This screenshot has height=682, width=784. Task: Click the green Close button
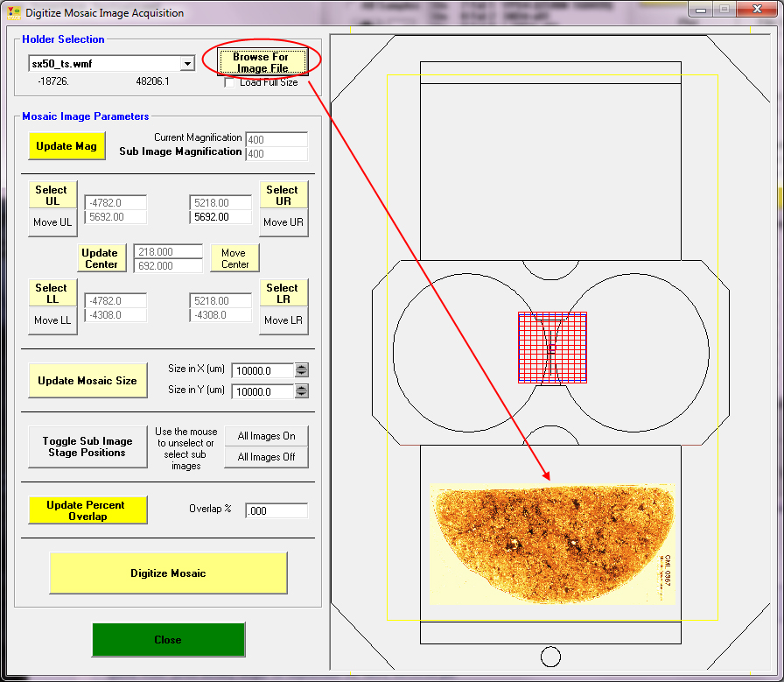[168, 639]
